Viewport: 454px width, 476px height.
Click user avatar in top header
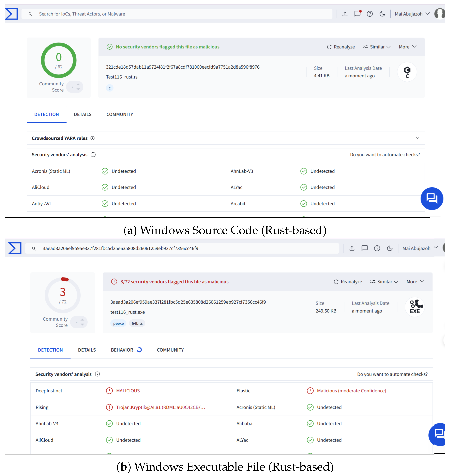(x=440, y=14)
